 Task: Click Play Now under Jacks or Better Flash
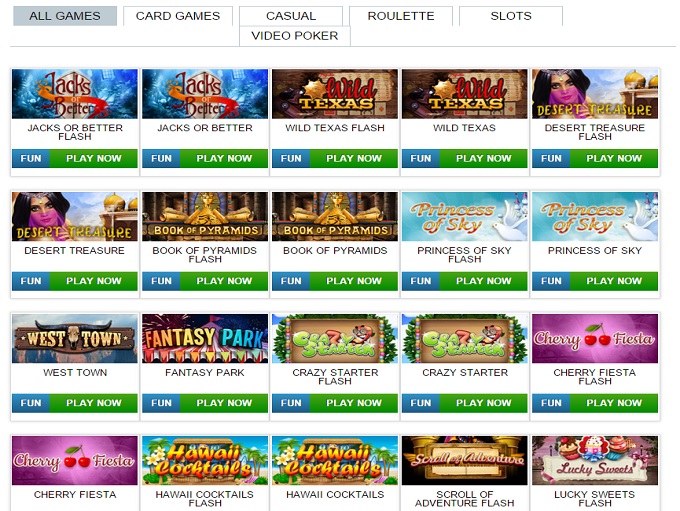[94, 158]
